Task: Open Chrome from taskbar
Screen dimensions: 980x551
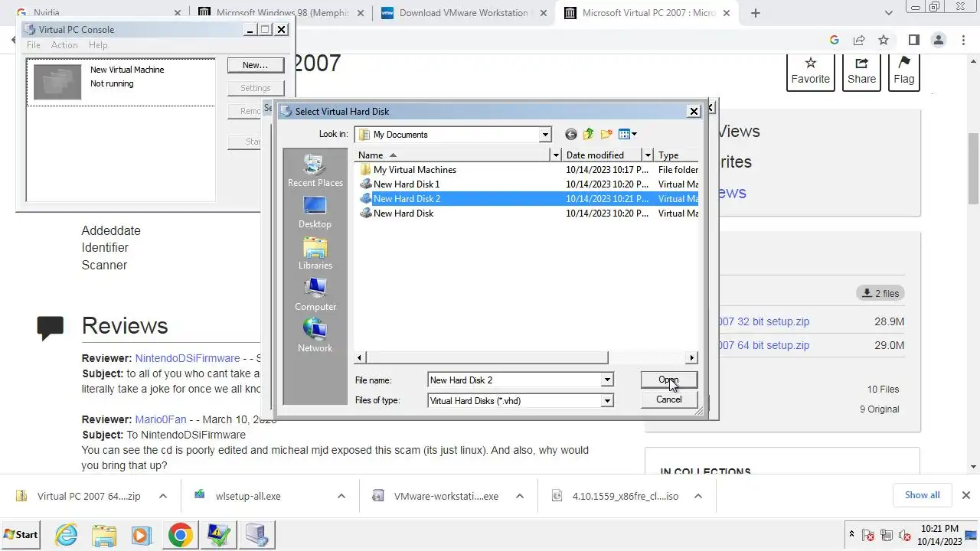Action: coord(180,534)
